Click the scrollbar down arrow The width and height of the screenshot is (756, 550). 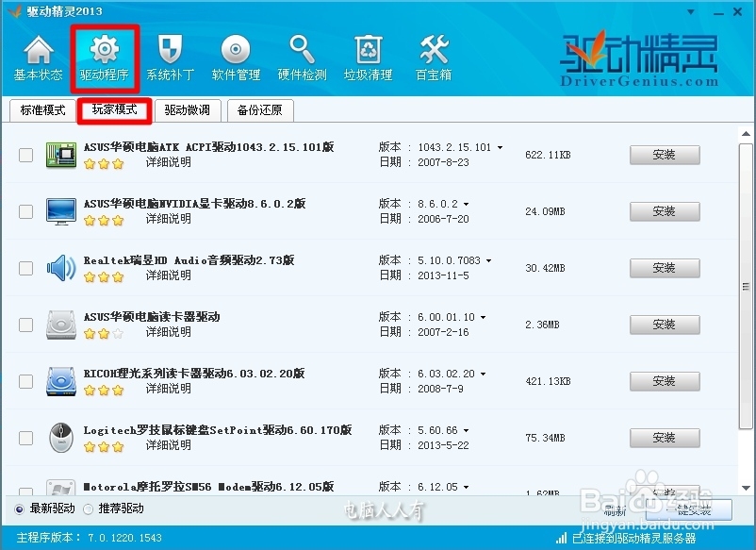[x=746, y=488]
